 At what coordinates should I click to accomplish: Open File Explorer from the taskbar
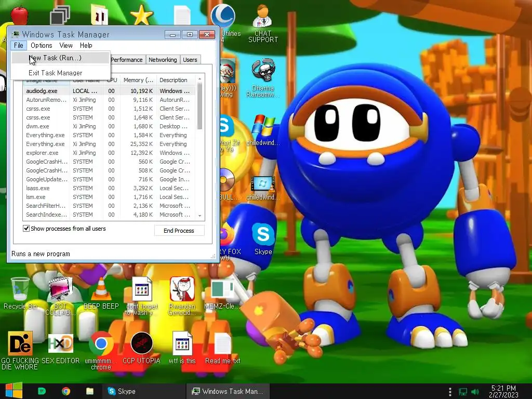point(89,391)
